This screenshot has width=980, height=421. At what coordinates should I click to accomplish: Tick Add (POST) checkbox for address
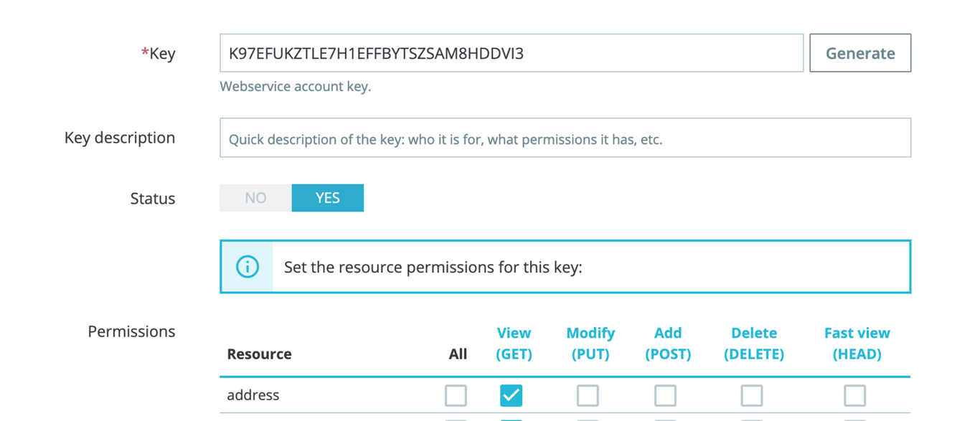[x=665, y=395]
